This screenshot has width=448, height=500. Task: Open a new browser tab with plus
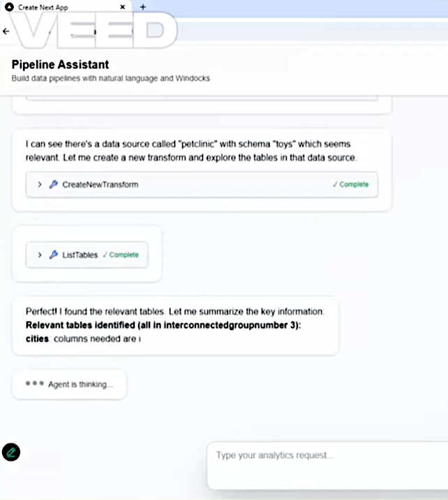pos(143,6)
